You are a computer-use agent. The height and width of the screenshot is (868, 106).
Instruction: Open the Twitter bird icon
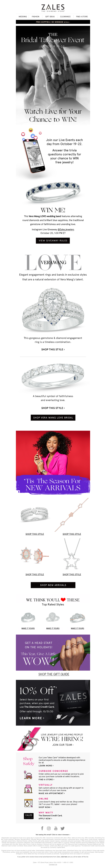(x=63, y=828)
